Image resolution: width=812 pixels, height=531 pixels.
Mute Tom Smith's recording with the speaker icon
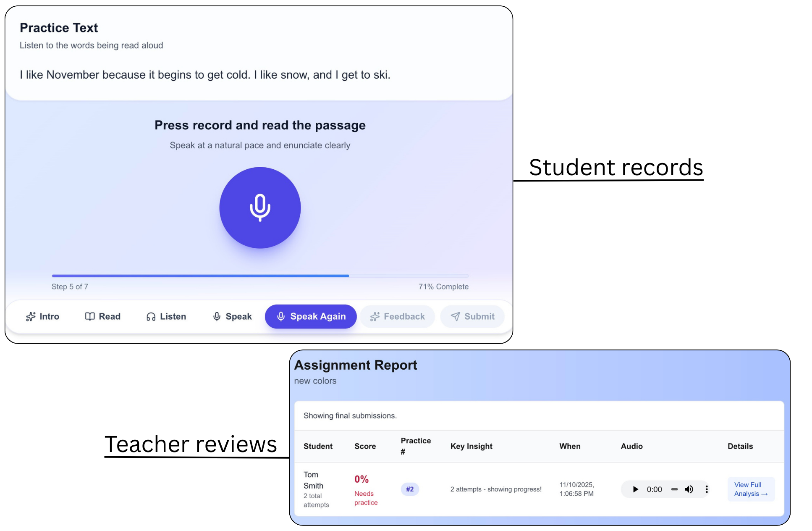pos(689,489)
